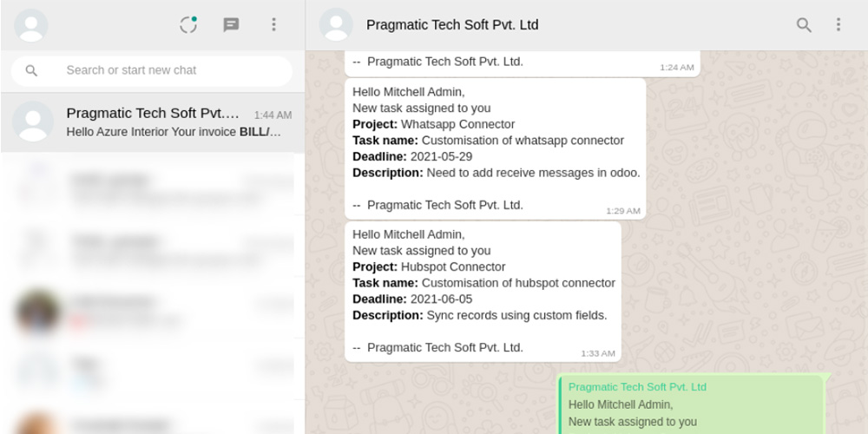Start a new chat with message icon
868x434 pixels.
pyautogui.click(x=231, y=24)
